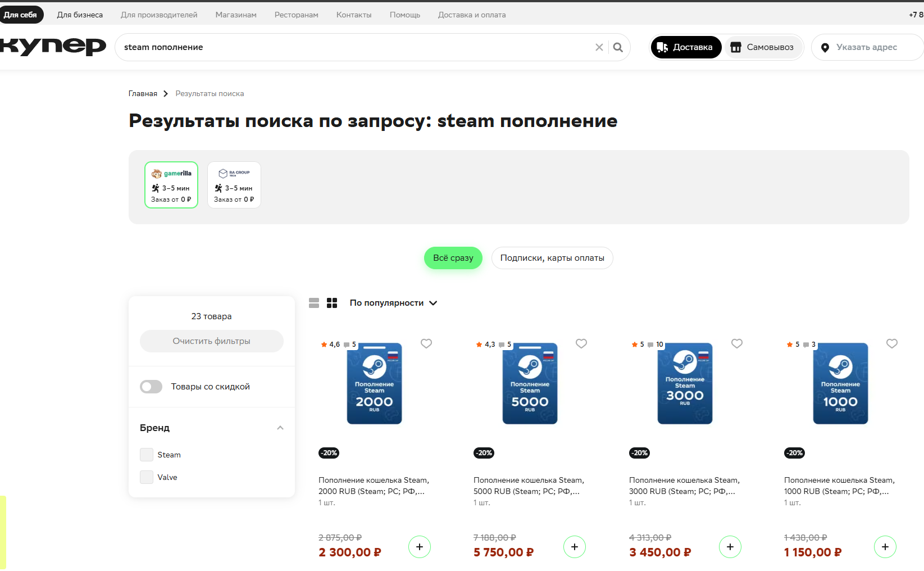
Task: Click the price 2 300,00 ₽
Action: pos(350,552)
